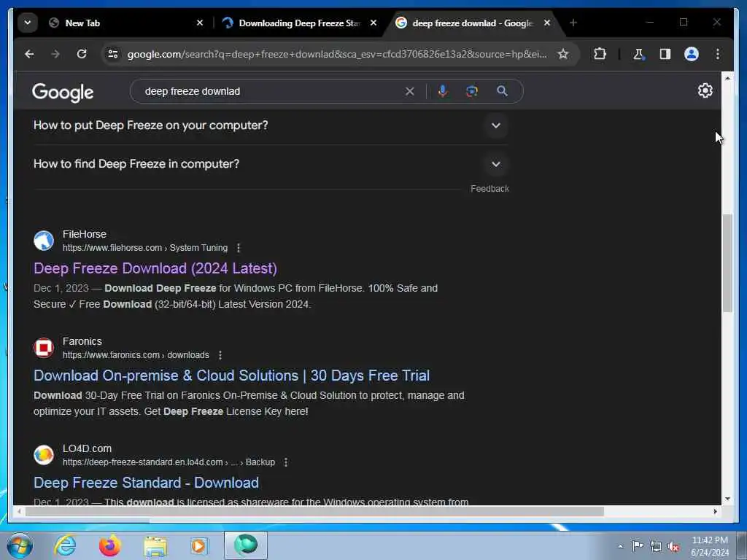Toggle the browser side panel icon
This screenshot has width=747, height=560.
pyautogui.click(x=665, y=54)
